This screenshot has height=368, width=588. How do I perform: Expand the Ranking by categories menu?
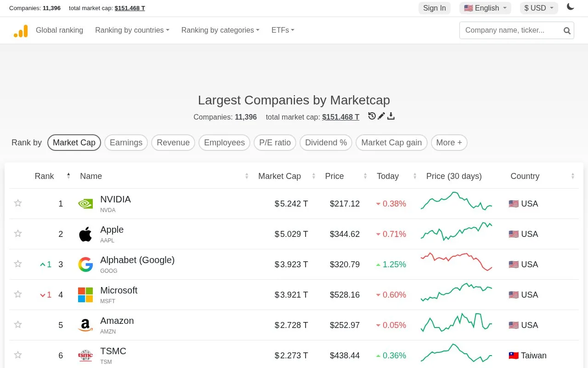click(x=220, y=30)
